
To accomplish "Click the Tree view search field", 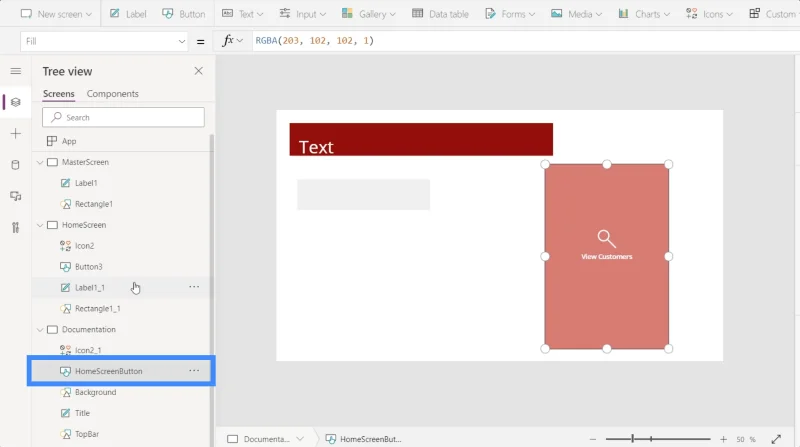I will click(x=123, y=117).
